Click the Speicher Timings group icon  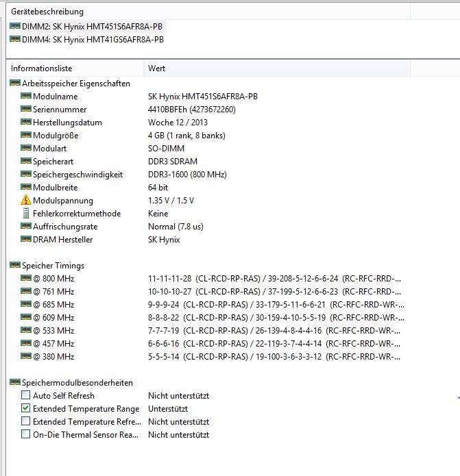click(x=15, y=265)
